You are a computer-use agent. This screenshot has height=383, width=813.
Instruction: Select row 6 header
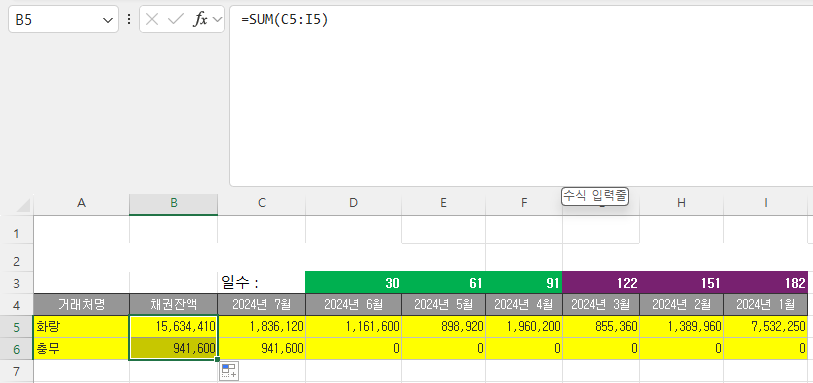(x=17, y=349)
